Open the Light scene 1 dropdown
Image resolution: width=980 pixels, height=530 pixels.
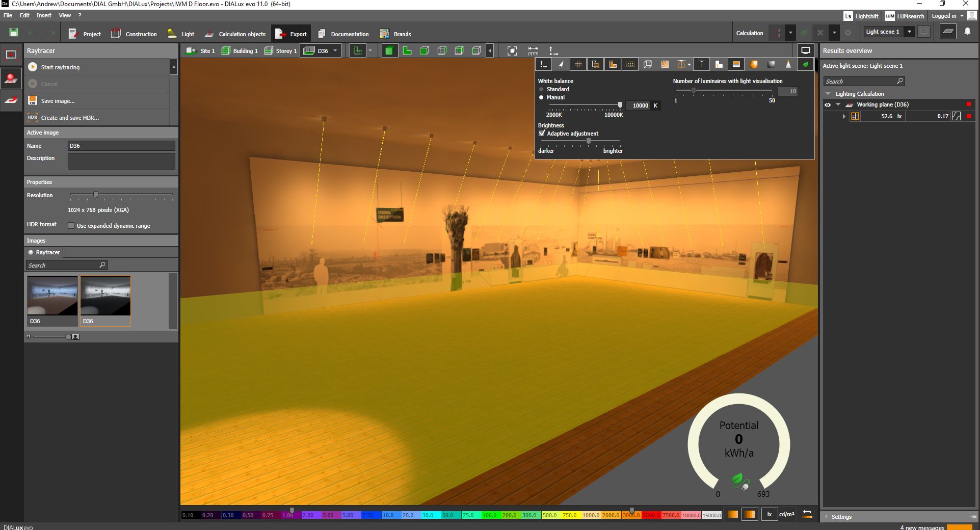(909, 32)
